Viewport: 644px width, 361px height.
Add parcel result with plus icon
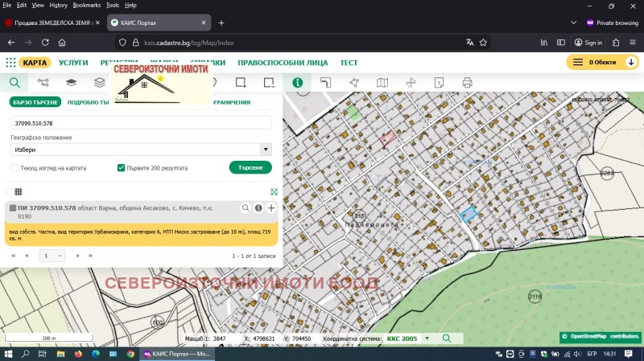(271, 208)
